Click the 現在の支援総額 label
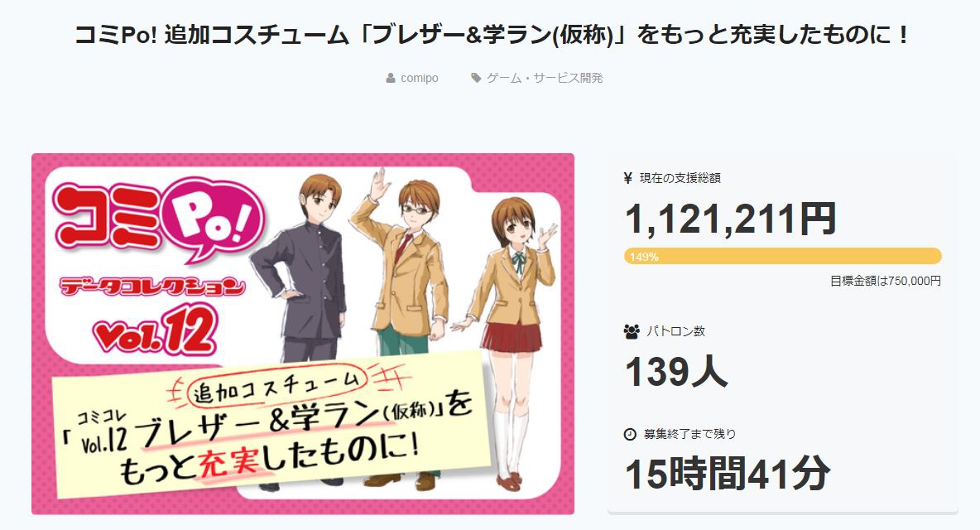The width and height of the screenshot is (980, 530). point(680,178)
